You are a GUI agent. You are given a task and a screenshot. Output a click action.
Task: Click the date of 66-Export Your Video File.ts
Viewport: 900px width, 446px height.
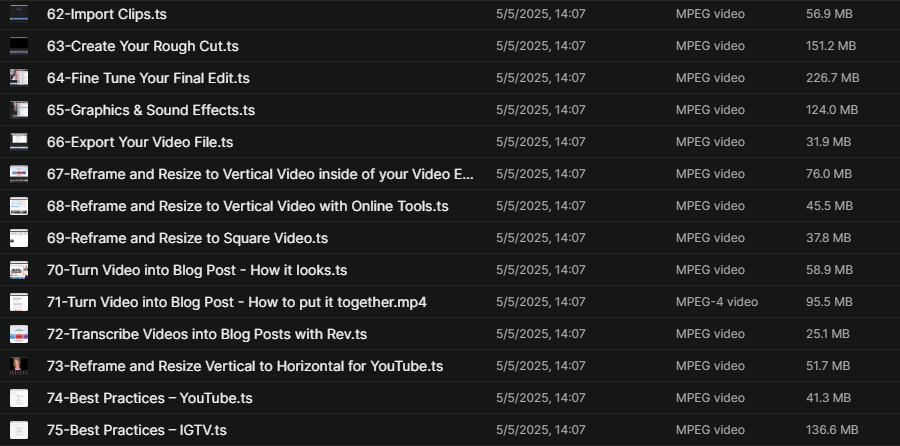pyautogui.click(x=540, y=142)
